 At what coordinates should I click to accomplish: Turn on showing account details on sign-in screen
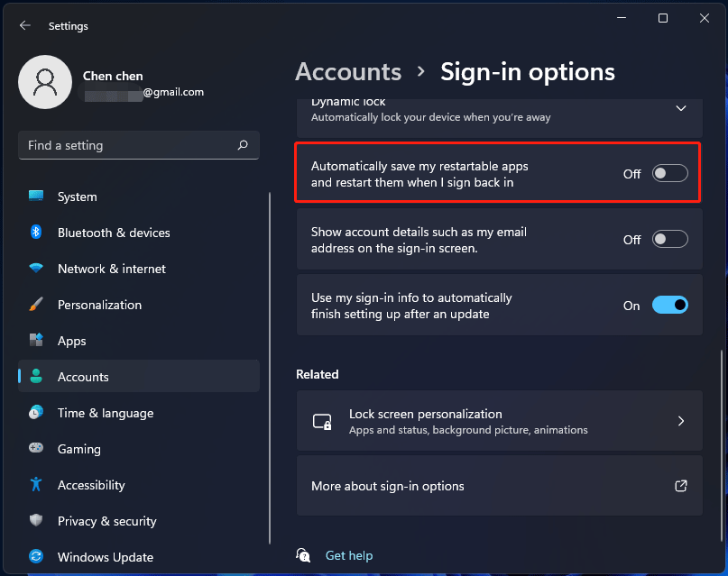pyautogui.click(x=669, y=238)
